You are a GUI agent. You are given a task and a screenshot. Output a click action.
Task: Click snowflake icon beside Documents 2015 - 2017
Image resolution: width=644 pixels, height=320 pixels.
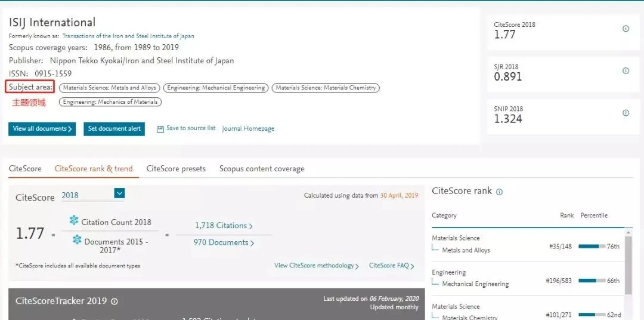point(77,239)
